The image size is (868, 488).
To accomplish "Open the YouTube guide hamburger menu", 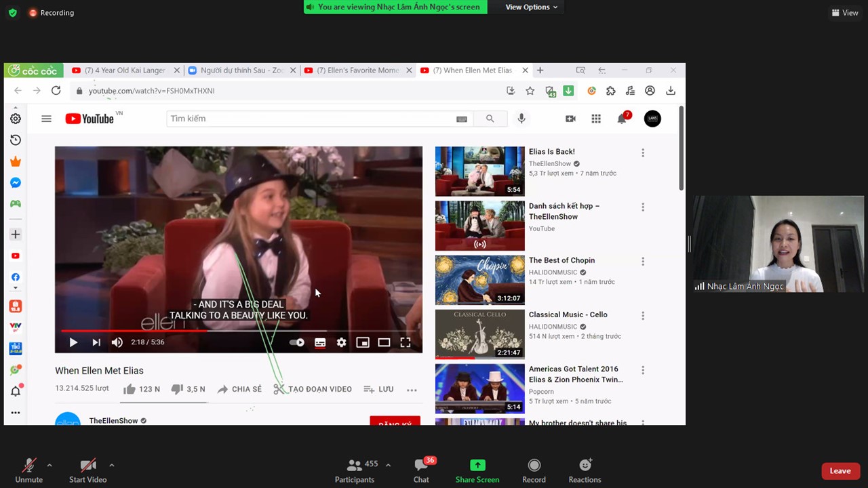I will point(46,119).
